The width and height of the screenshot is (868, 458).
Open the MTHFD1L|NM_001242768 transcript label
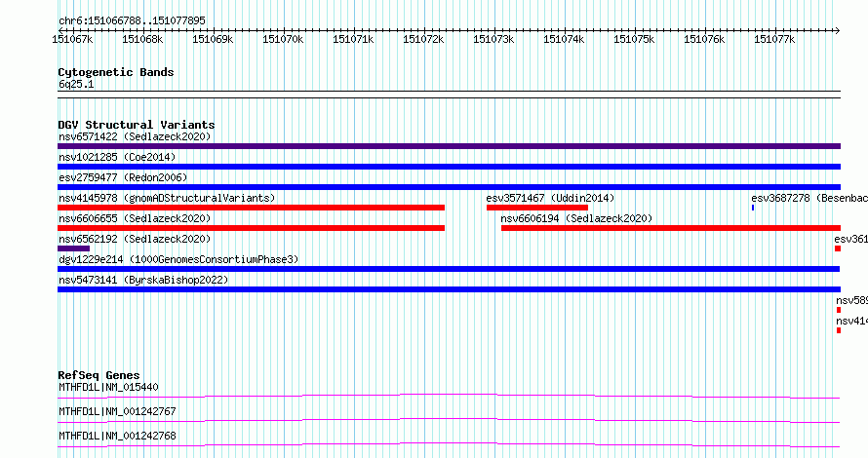point(117,436)
